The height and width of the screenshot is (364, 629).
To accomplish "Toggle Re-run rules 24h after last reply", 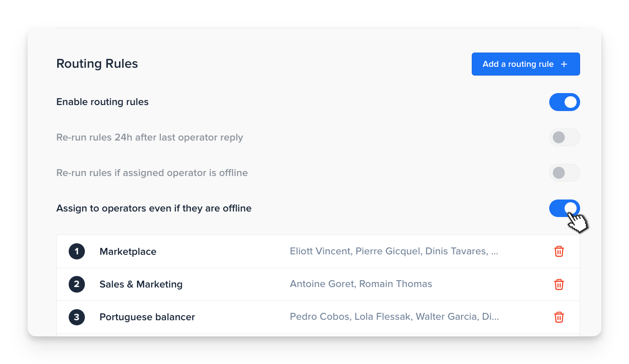I will point(564,137).
